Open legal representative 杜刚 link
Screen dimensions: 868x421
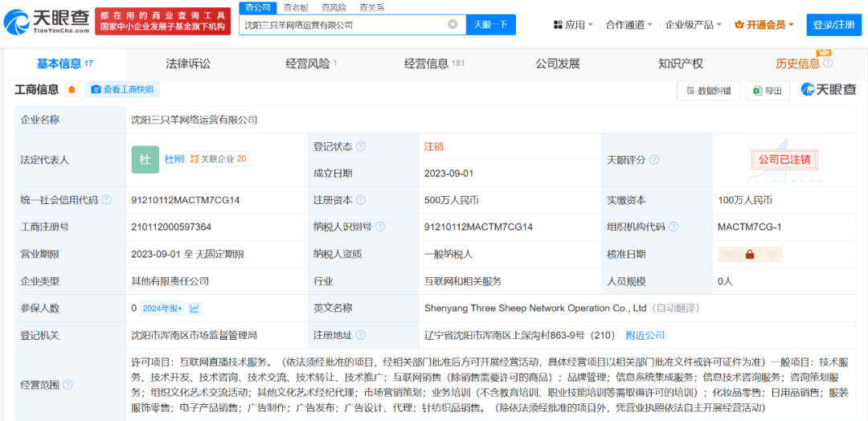click(174, 159)
